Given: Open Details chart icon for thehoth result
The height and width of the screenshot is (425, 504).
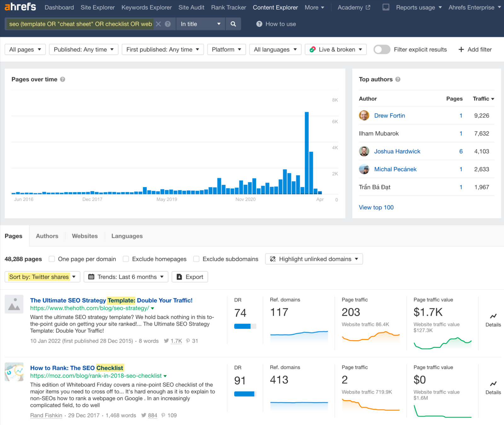Looking at the screenshot, I should coord(493,316).
